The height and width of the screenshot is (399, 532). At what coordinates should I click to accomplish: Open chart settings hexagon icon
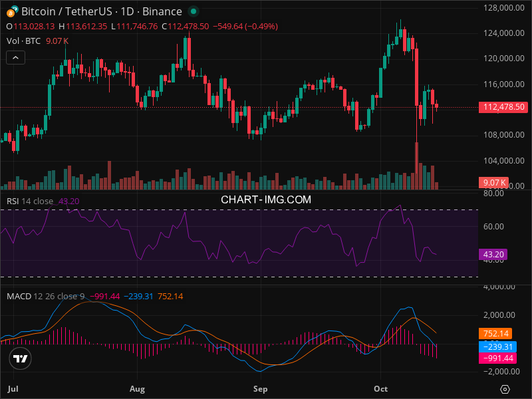pos(505,389)
